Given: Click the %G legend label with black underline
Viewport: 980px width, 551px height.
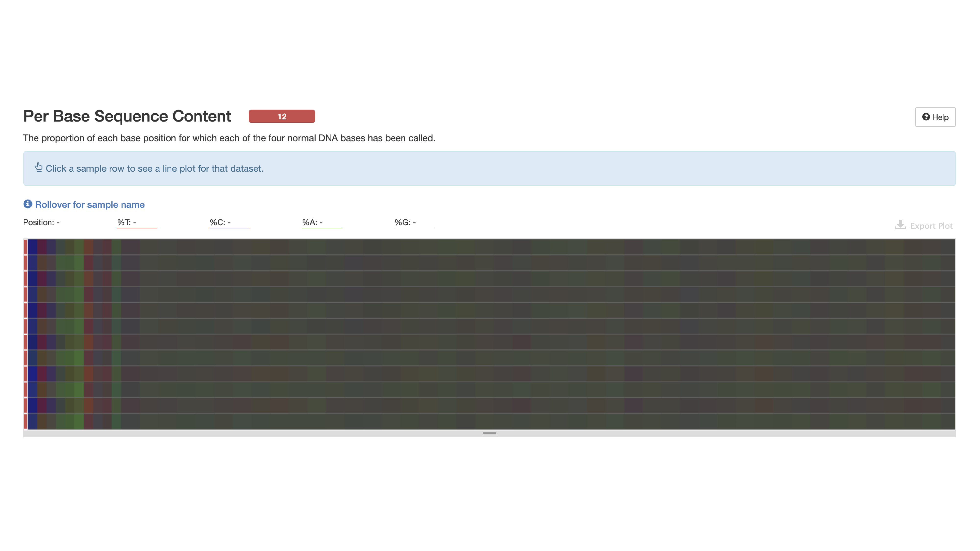Looking at the screenshot, I should pos(405,222).
